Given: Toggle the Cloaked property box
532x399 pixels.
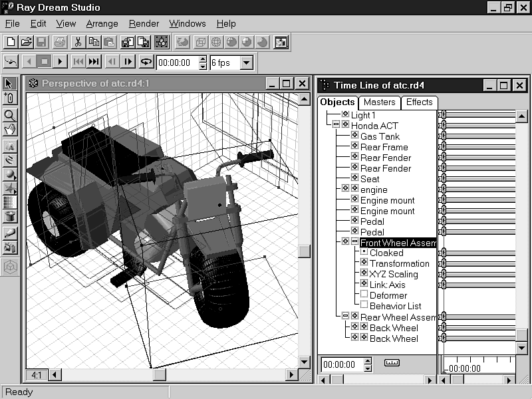Looking at the screenshot, I should 364,253.
